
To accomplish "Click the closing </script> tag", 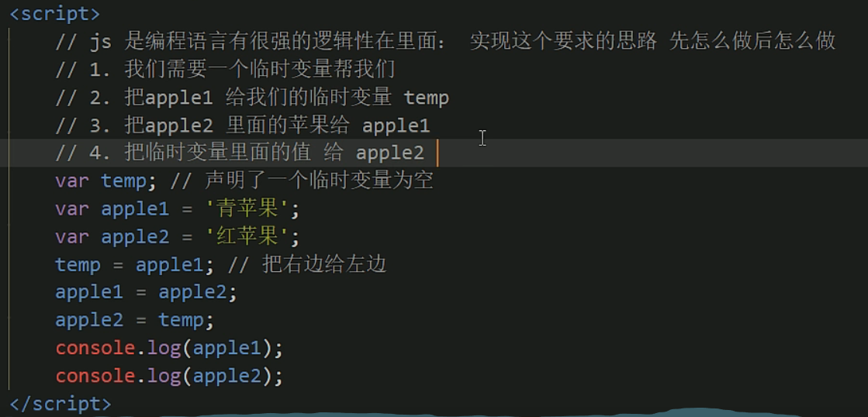I will [60, 404].
